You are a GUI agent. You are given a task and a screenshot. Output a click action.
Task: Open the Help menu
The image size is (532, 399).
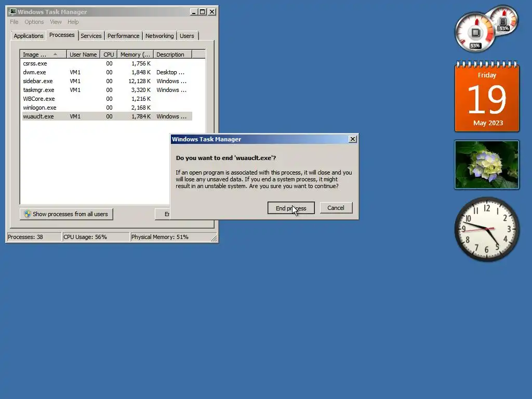point(73,22)
